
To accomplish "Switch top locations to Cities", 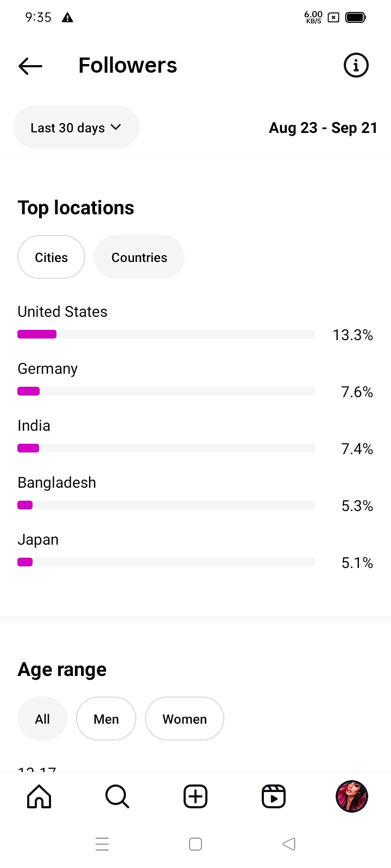I will click(x=52, y=257).
